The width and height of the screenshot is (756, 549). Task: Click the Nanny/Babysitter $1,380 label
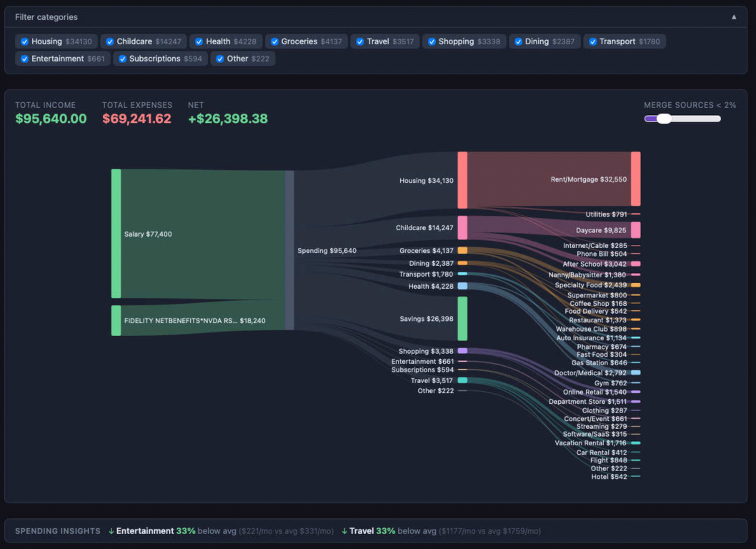coord(587,274)
